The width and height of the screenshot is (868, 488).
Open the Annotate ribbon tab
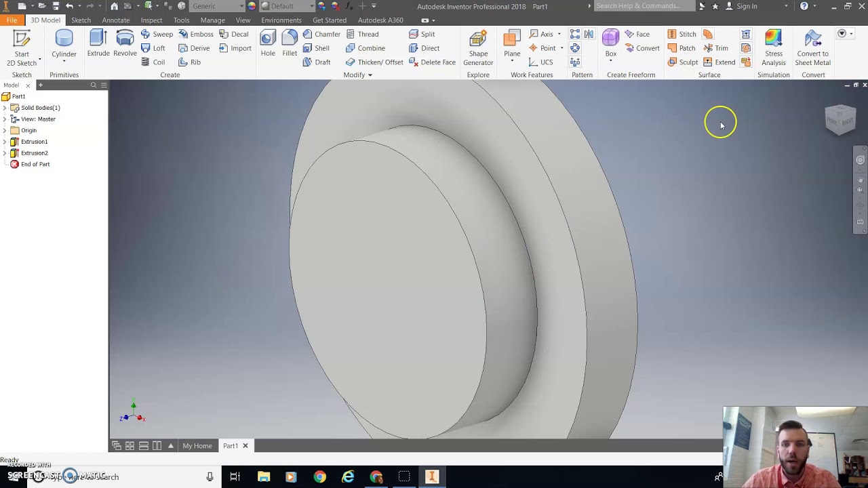pos(115,20)
